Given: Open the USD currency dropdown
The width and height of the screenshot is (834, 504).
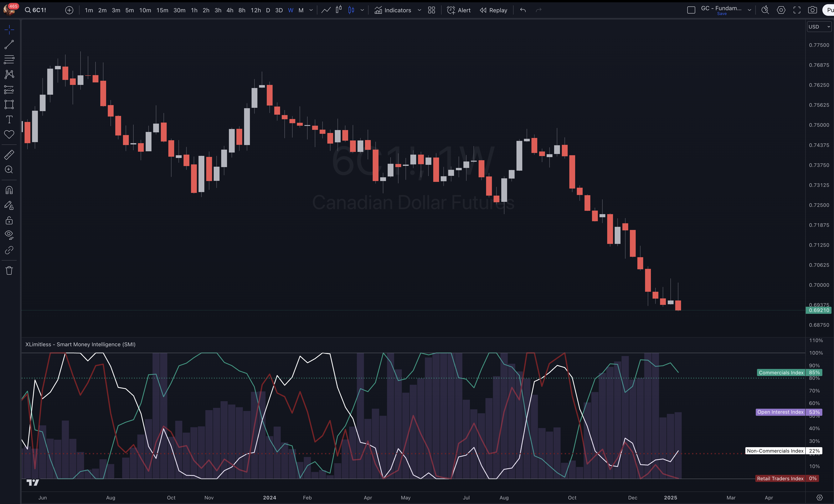Looking at the screenshot, I should click(x=819, y=27).
